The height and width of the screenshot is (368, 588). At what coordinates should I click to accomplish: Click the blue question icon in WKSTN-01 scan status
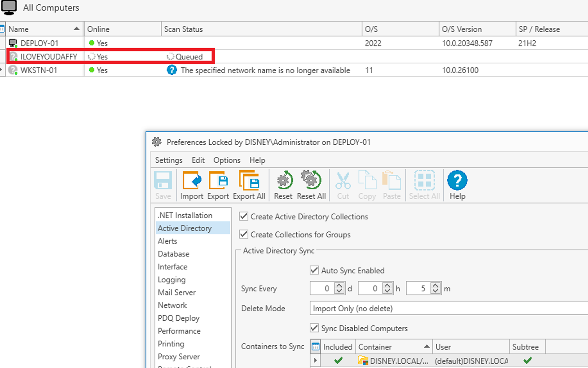point(172,70)
